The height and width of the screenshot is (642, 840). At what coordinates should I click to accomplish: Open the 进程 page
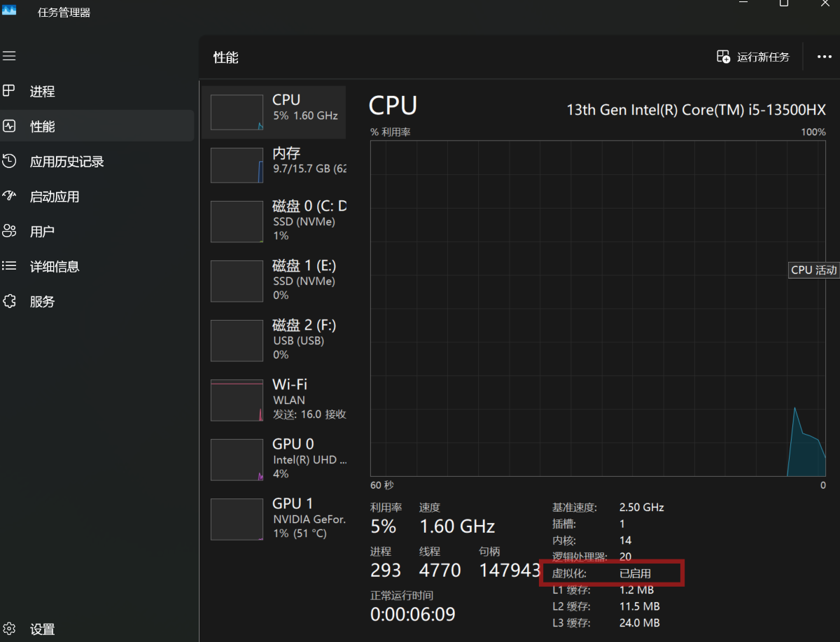pos(97,91)
